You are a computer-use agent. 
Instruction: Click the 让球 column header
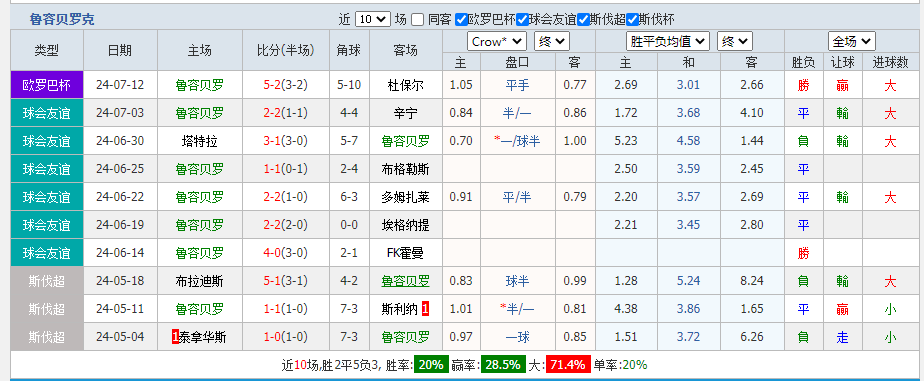(843, 62)
